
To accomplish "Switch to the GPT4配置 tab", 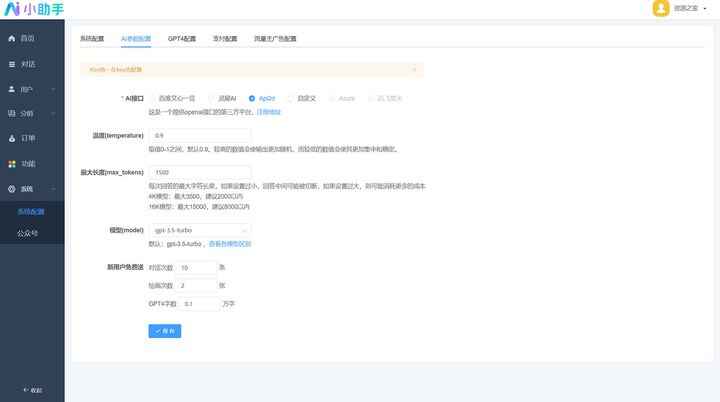I will click(182, 38).
